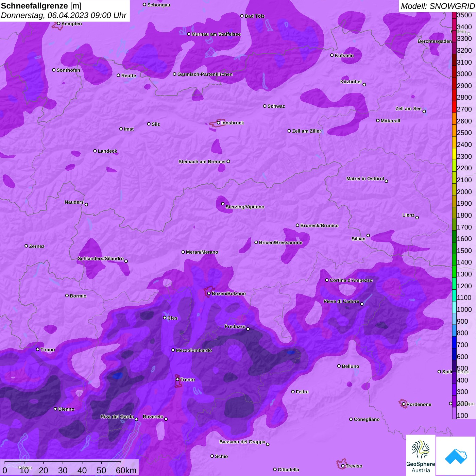Click the Landeck location dot
476x476 pixels.
(95, 151)
